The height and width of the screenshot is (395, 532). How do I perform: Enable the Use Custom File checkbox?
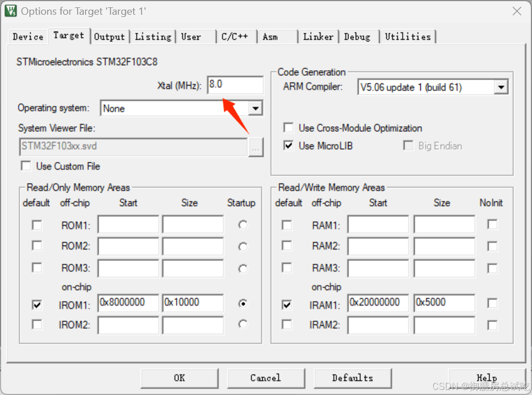[26, 166]
